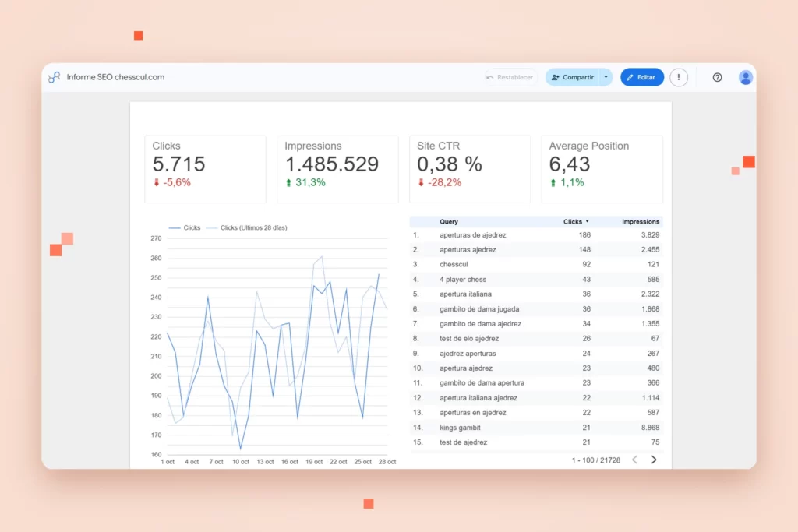
Task: Select query row kings gambit
Action: click(536, 428)
